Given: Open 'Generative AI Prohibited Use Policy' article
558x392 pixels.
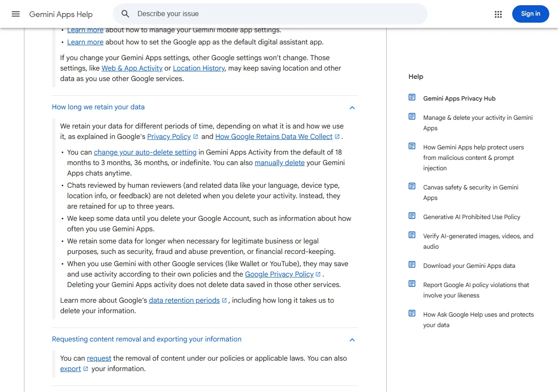Looking at the screenshot, I should [x=472, y=217].
